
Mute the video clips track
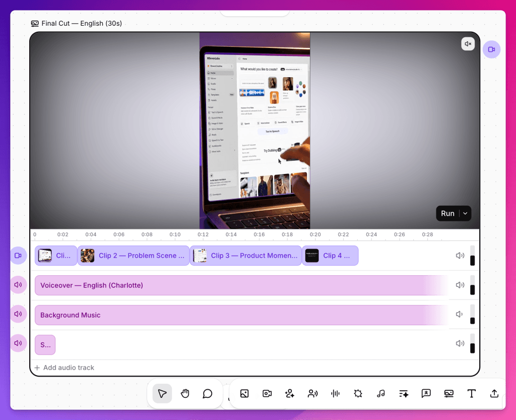(460, 256)
